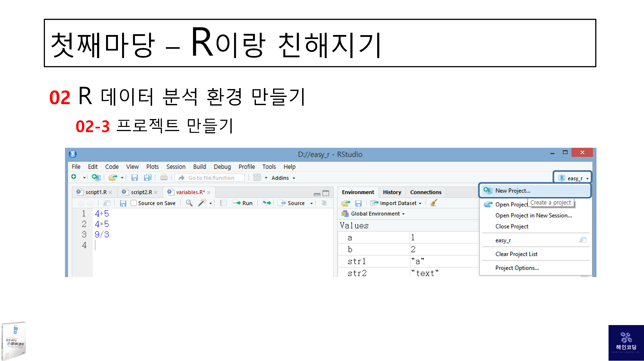The height and width of the screenshot is (361, 644).
Task: Open the Code menu
Action: pos(112,167)
